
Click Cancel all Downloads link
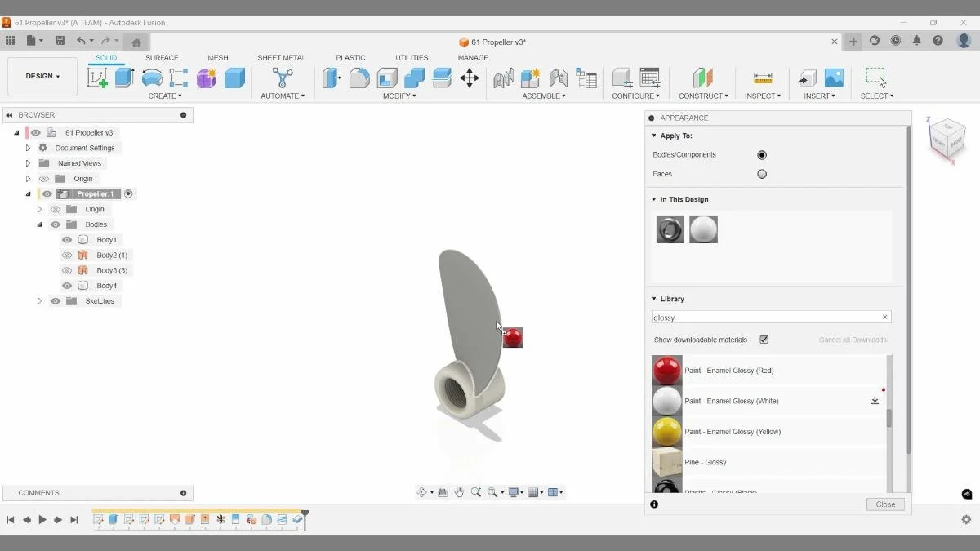pos(852,340)
